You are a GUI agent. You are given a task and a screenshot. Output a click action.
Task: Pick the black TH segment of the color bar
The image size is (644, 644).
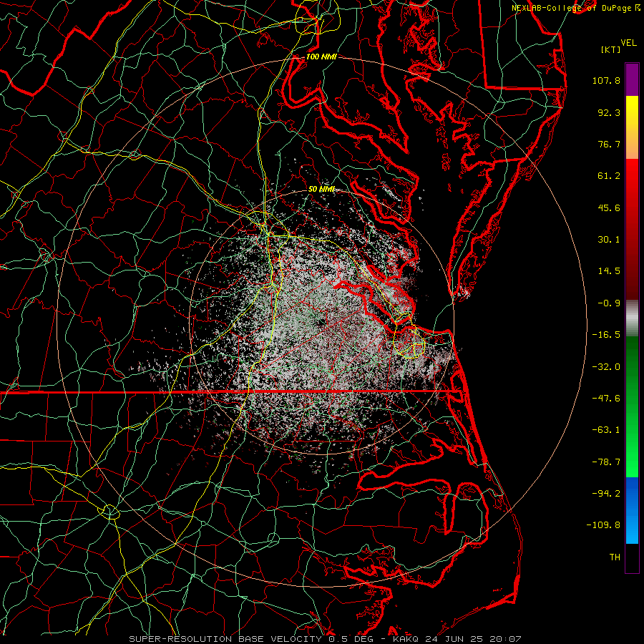pos(632,558)
